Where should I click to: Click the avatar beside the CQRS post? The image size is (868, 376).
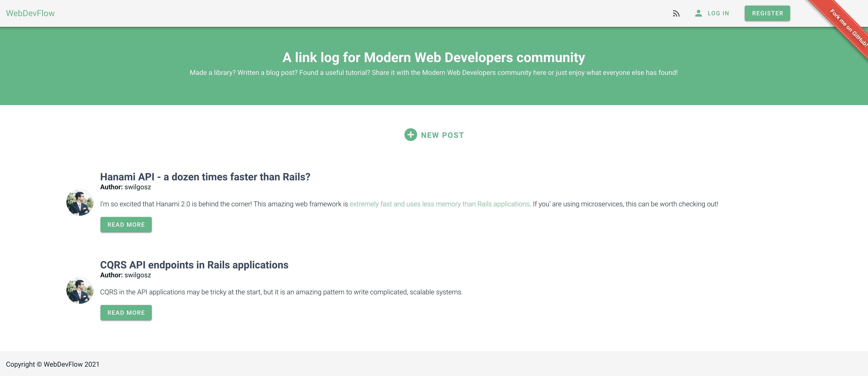pos(80,290)
